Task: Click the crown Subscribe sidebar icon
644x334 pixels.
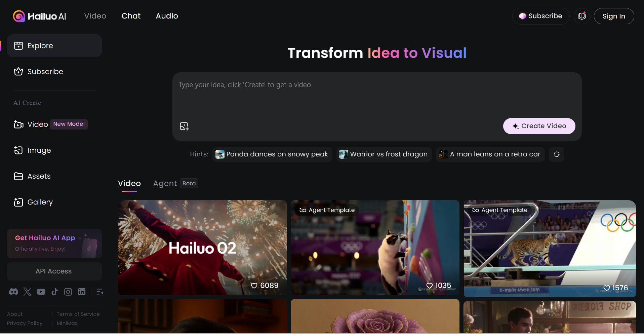Action: click(18, 72)
